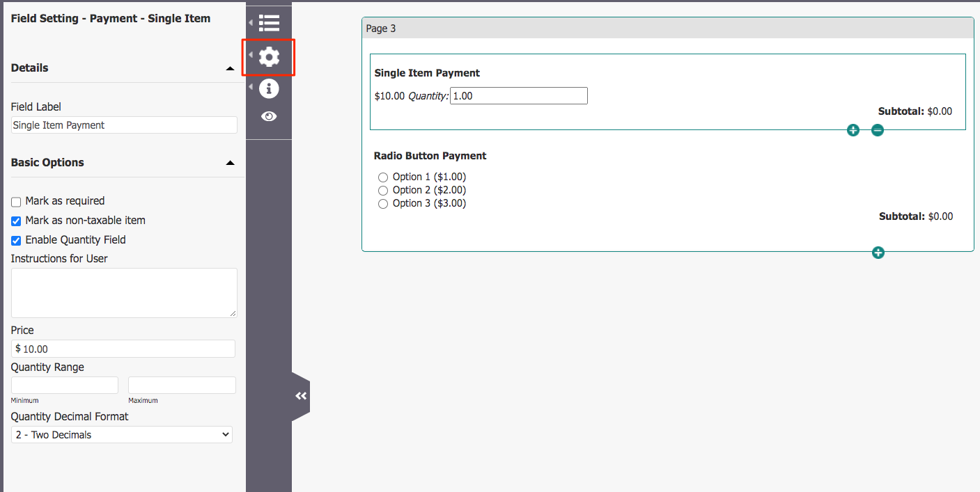Click the Page 3 header bar
The height and width of the screenshot is (492, 980).
coord(667,28)
